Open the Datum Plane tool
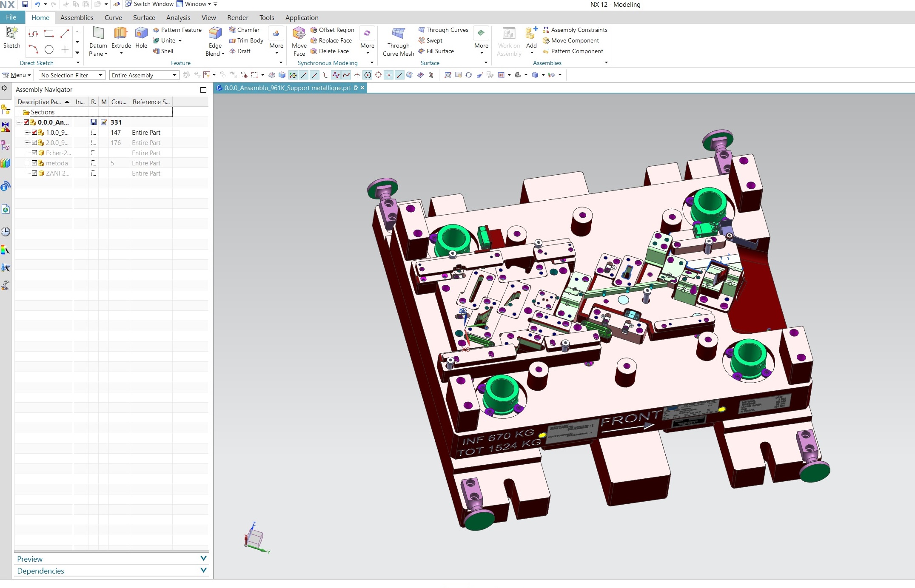Image resolution: width=915 pixels, height=588 pixels. (x=98, y=34)
